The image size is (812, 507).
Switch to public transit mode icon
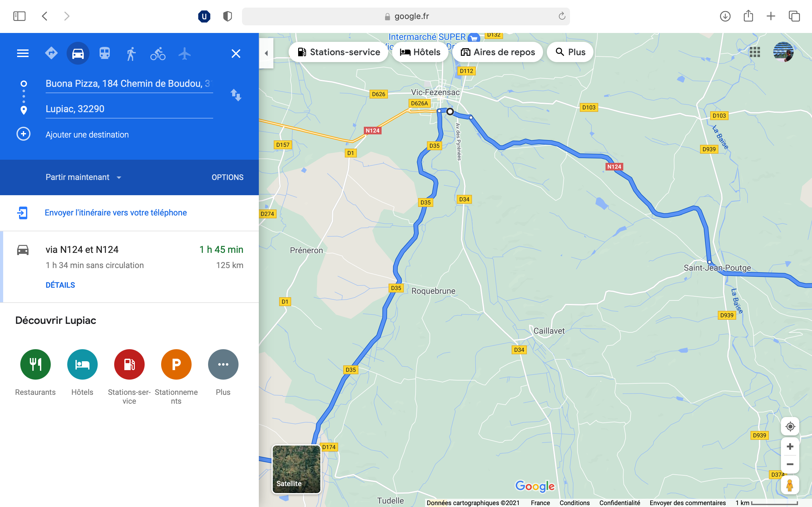tap(104, 53)
